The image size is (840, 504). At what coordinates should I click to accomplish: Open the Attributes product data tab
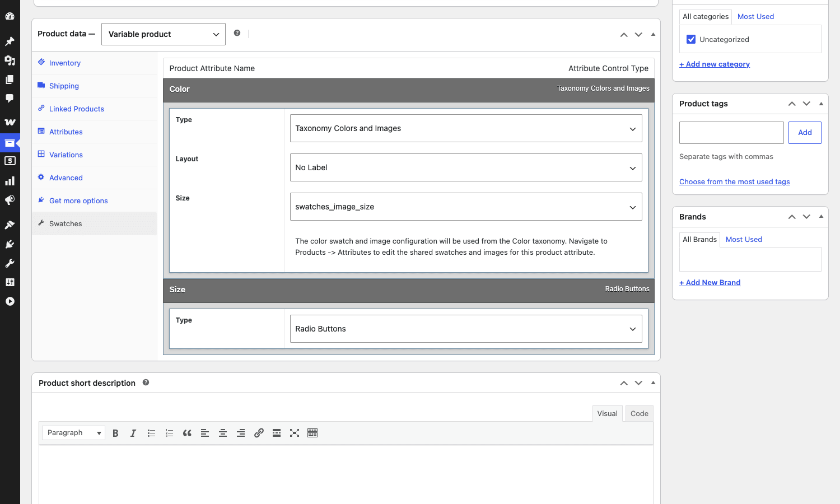click(95, 132)
